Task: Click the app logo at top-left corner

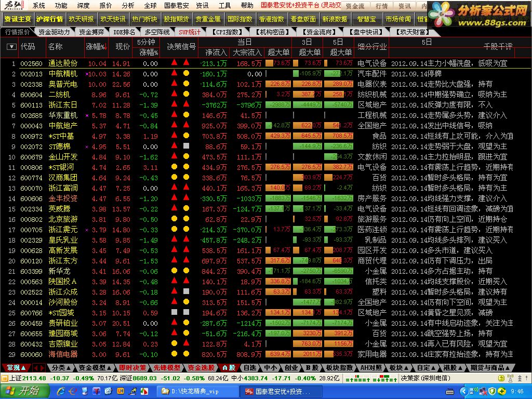Action: pos(14,5)
